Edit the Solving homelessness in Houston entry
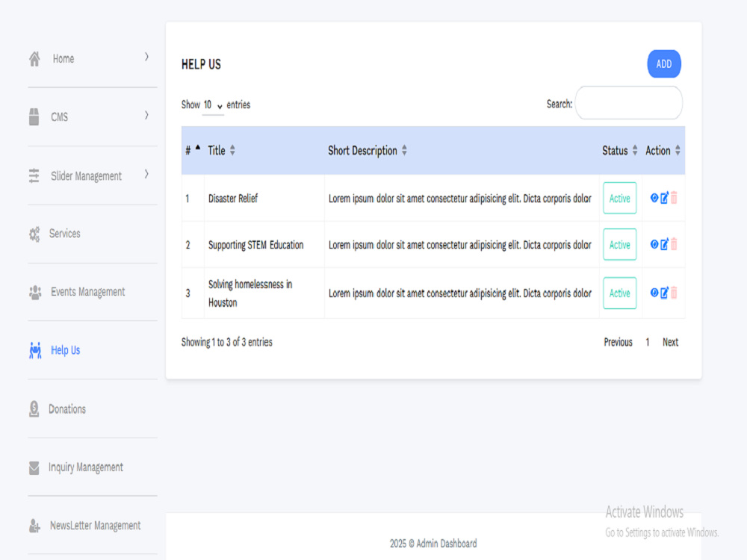 pyautogui.click(x=664, y=293)
